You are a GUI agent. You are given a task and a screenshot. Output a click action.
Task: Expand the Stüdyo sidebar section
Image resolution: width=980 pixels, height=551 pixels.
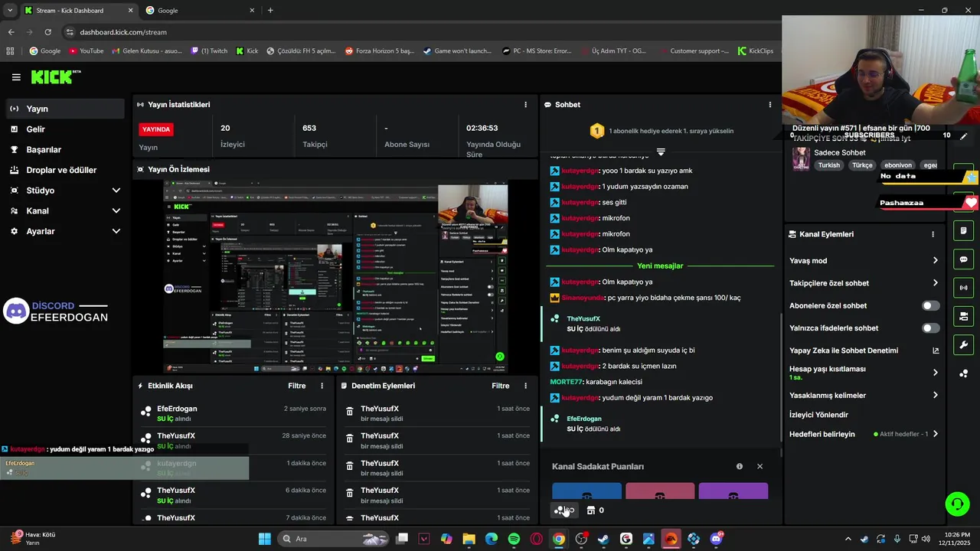[116, 191]
